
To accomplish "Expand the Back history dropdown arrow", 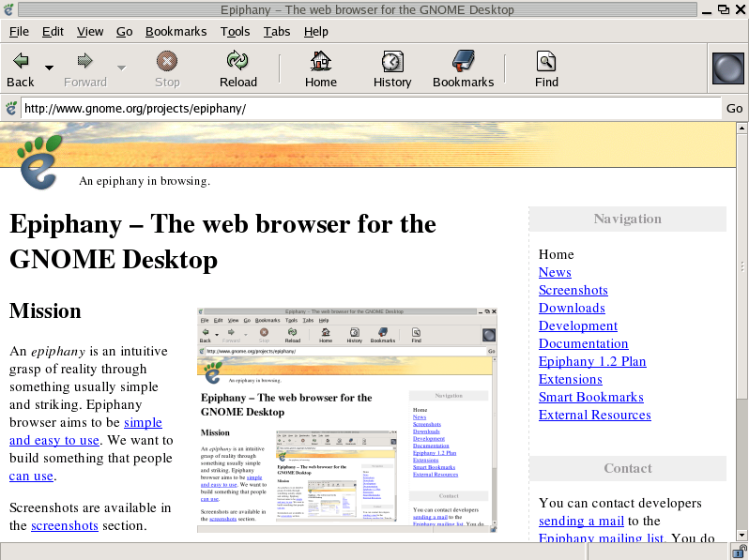I will (49, 68).
